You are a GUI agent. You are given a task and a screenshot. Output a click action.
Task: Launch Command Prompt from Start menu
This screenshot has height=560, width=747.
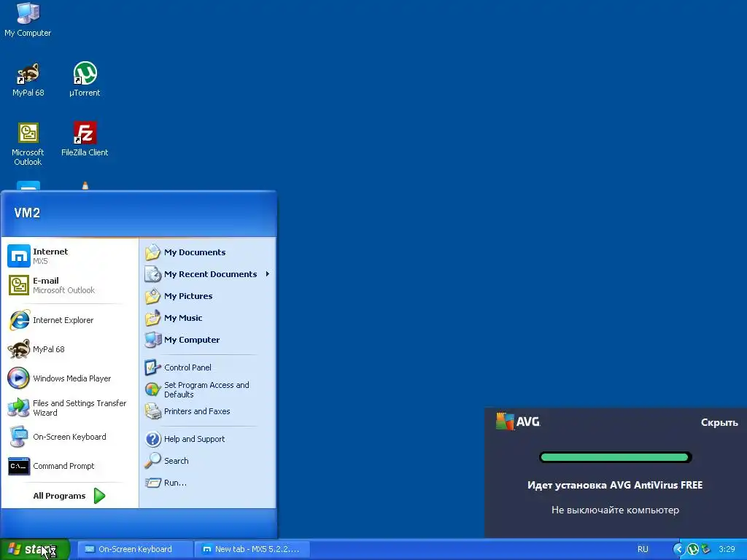[x=69, y=466]
